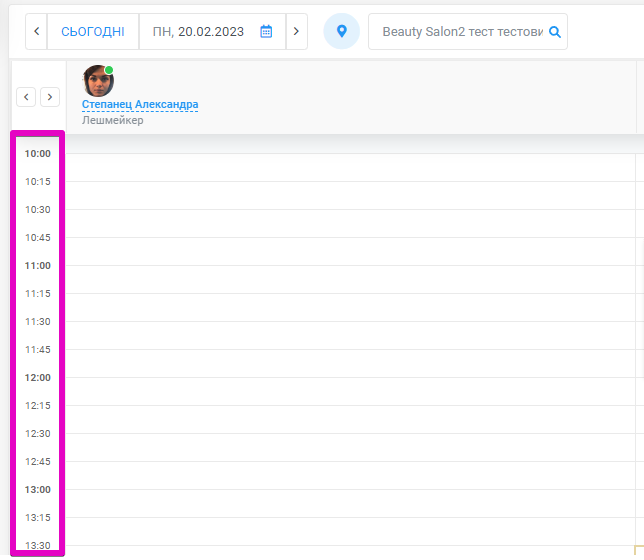Go to previous day with left arrow
The image size is (644, 560).
pos(36,32)
